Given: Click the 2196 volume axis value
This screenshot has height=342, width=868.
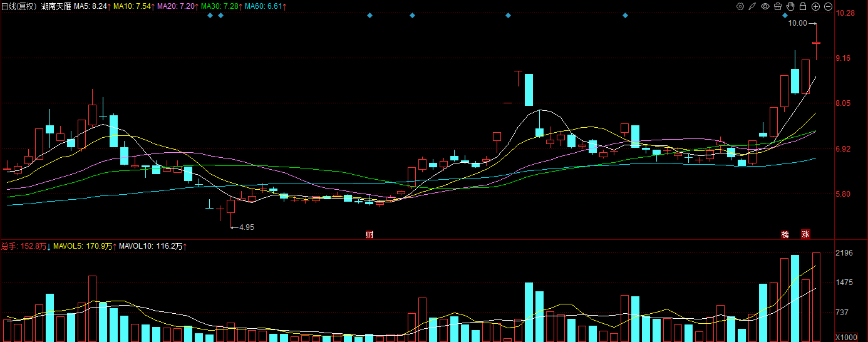Looking at the screenshot, I should pos(844,253).
